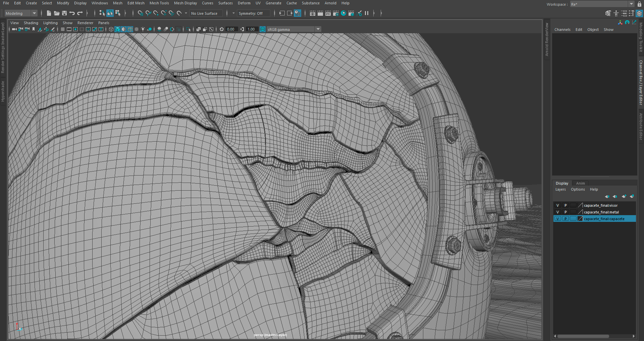Open the Modeling menu set dropdown

point(21,13)
